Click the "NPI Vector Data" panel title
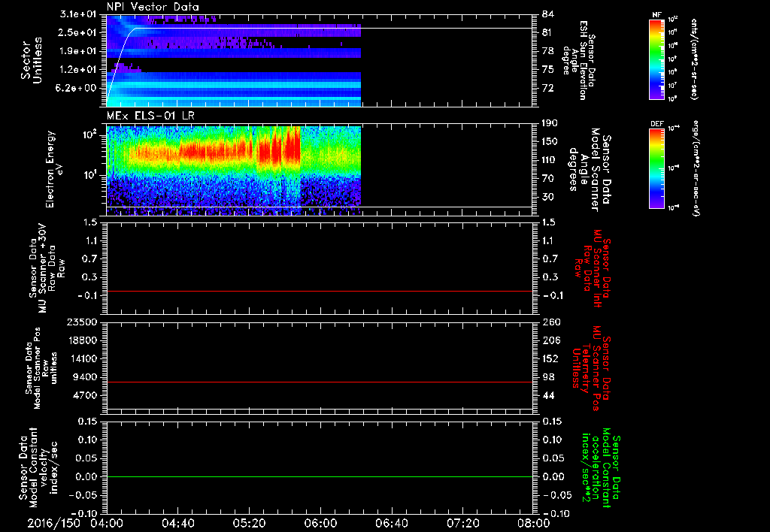This screenshot has width=770, height=532. tap(153, 7)
